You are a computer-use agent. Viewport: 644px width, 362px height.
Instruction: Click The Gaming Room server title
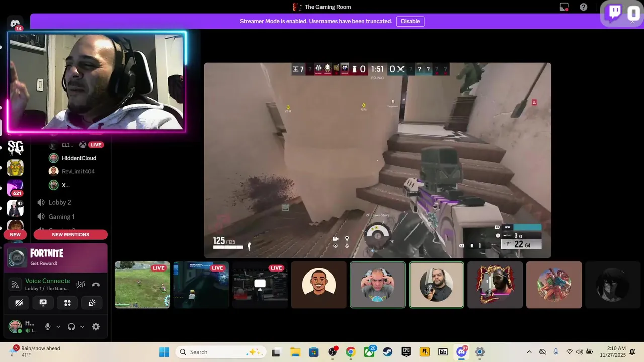328,7
